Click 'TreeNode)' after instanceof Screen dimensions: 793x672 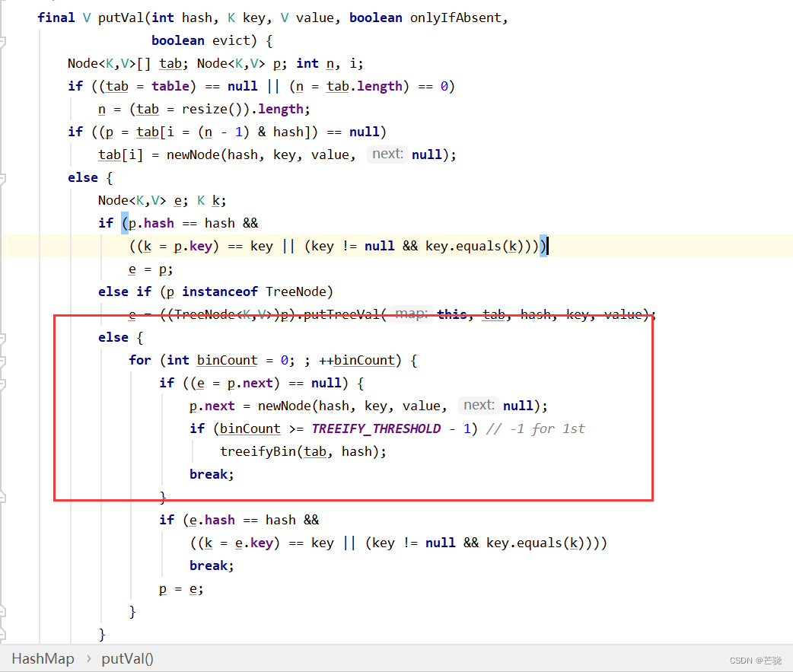click(299, 291)
